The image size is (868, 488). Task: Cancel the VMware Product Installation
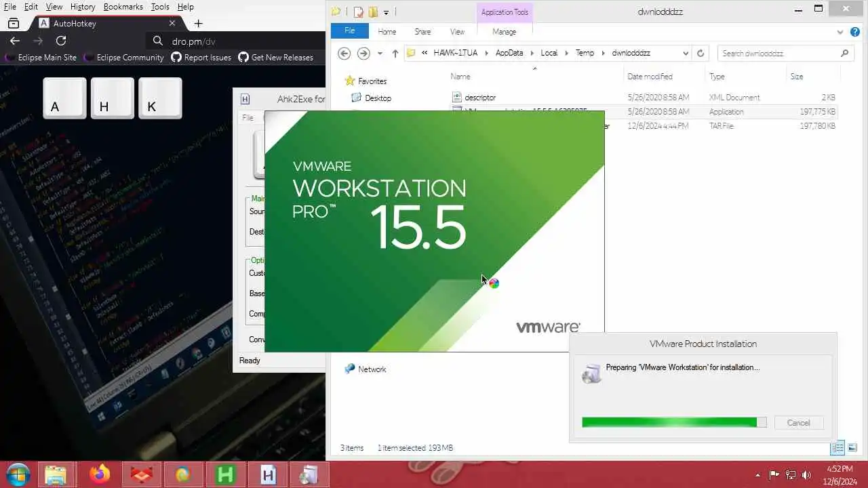click(x=798, y=422)
